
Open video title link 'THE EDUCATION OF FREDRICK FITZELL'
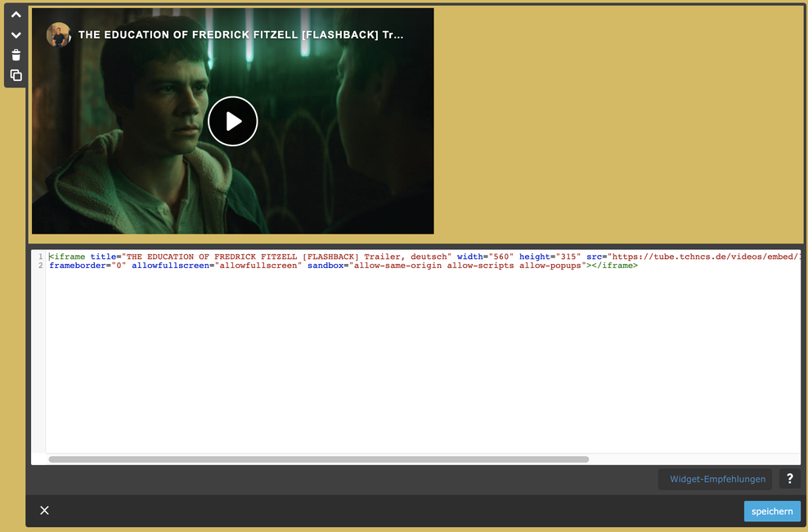tap(240, 35)
